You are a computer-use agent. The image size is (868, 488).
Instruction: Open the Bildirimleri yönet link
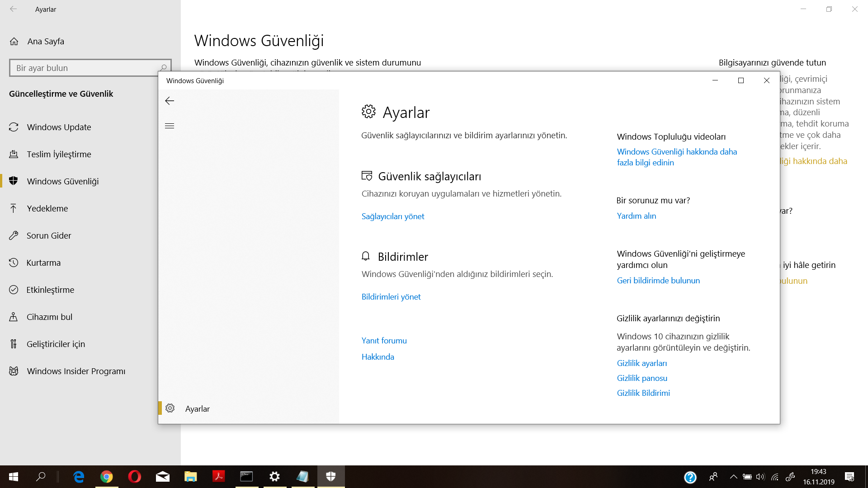pos(391,297)
